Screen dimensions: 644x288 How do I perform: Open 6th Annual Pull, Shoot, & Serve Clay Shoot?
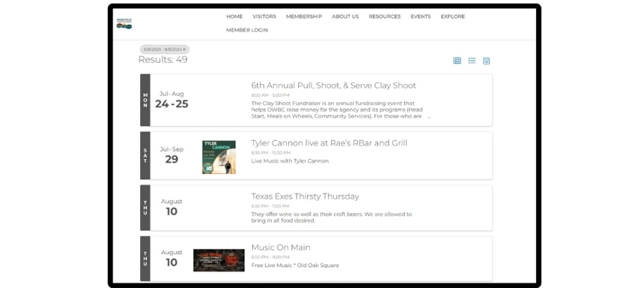(333, 85)
